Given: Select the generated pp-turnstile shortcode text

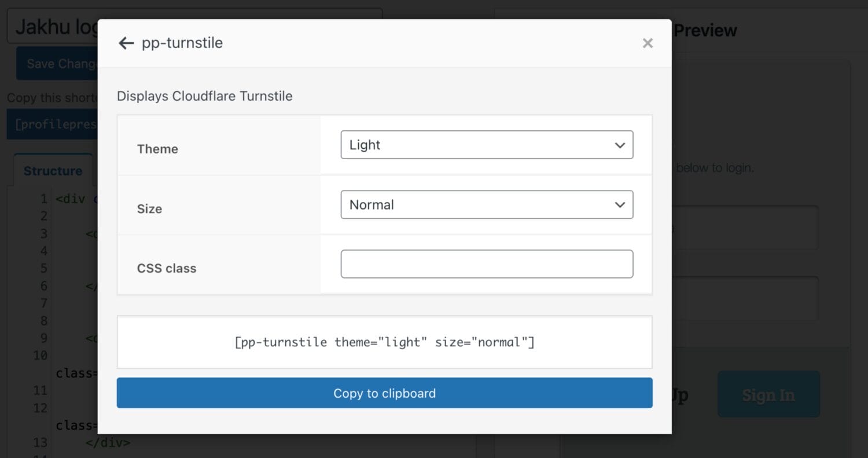Looking at the screenshot, I should coord(384,342).
